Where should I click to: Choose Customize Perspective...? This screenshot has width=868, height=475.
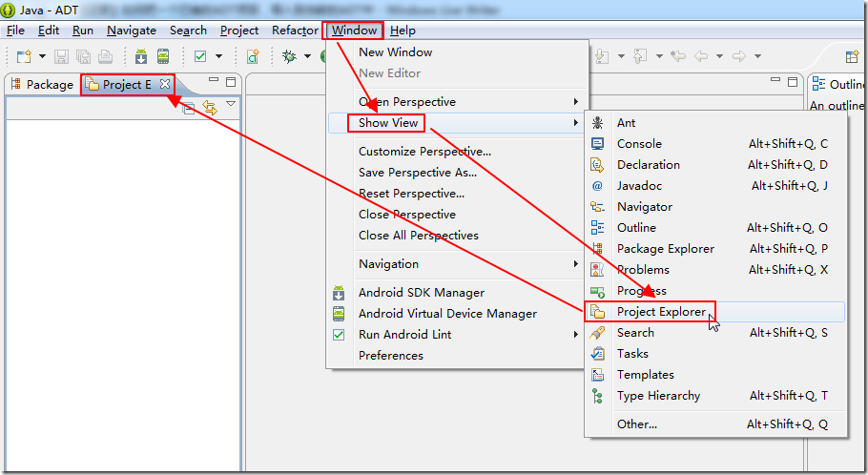click(x=456, y=152)
